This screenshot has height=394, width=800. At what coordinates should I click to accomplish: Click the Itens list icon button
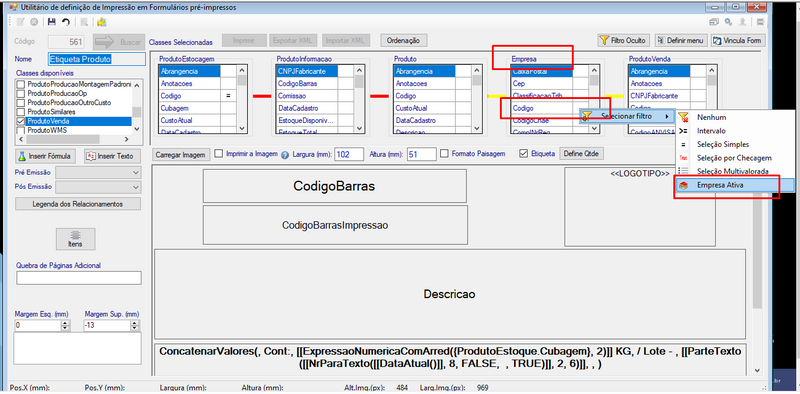pyautogui.click(x=75, y=239)
